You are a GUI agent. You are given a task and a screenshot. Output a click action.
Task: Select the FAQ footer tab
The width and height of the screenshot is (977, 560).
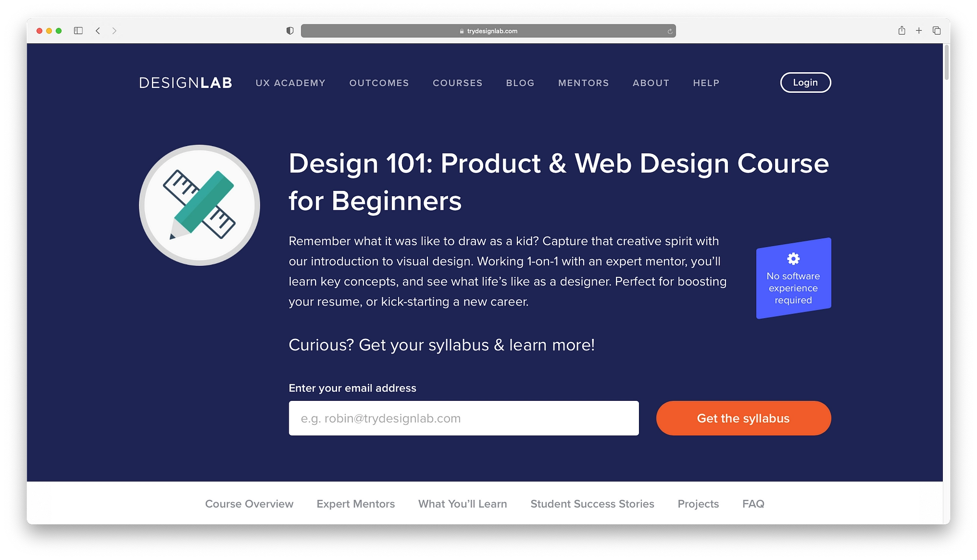point(753,503)
